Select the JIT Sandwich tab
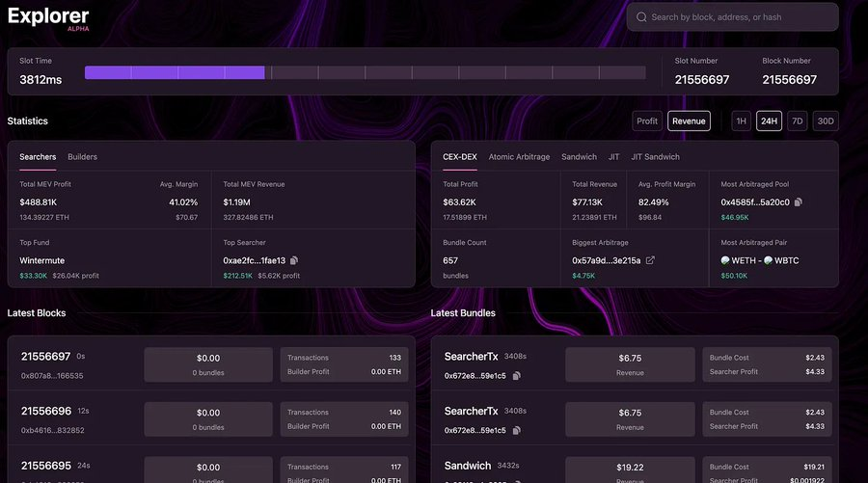 coord(656,157)
